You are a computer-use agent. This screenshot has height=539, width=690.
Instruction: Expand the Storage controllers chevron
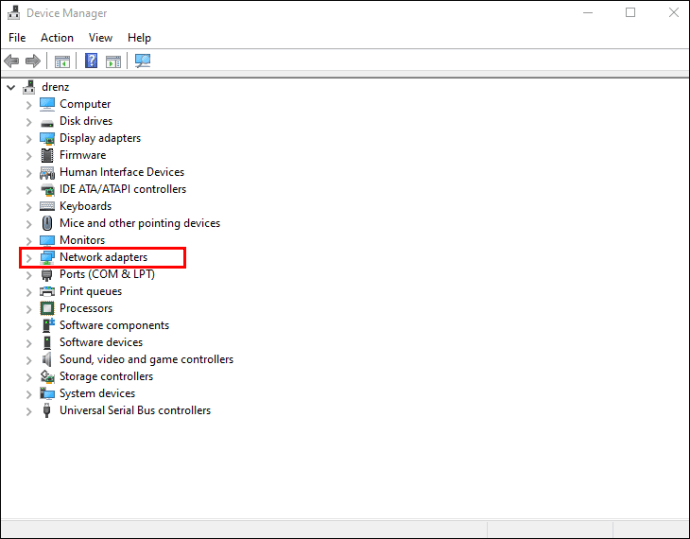[29, 378]
